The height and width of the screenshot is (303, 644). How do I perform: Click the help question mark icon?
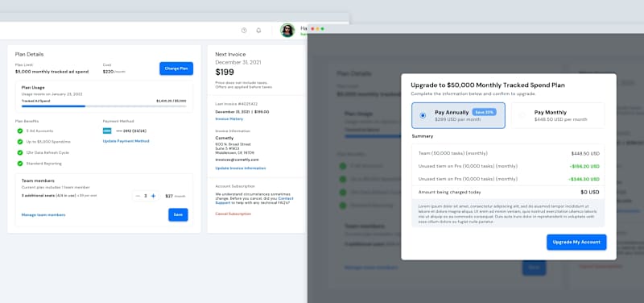244,31
